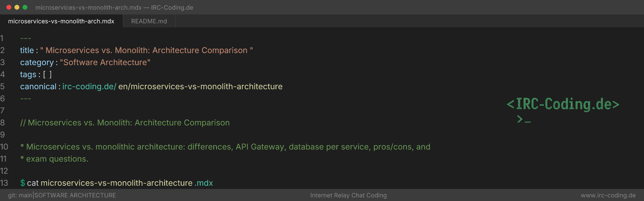Click the empty tags brackets

click(x=47, y=74)
